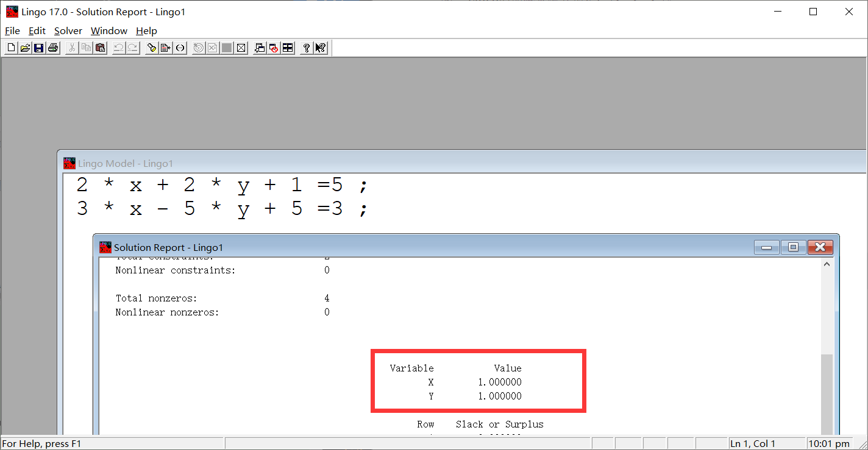
Task: Create a new model with New icon
Action: [x=11, y=48]
